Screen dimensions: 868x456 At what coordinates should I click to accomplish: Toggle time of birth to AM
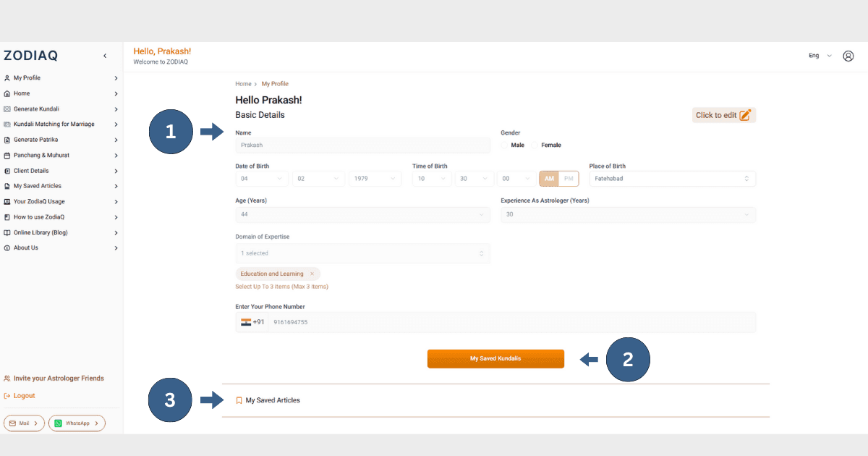[549, 179]
